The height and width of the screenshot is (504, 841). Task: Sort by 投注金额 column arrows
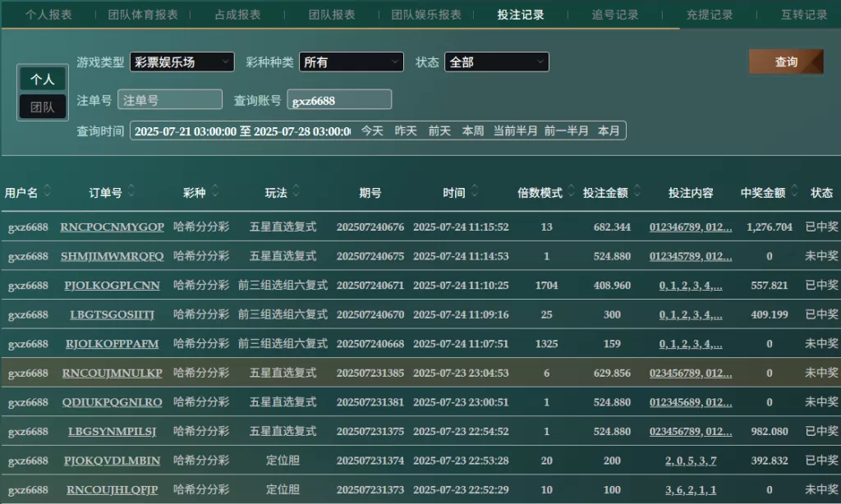(x=637, y=191)
